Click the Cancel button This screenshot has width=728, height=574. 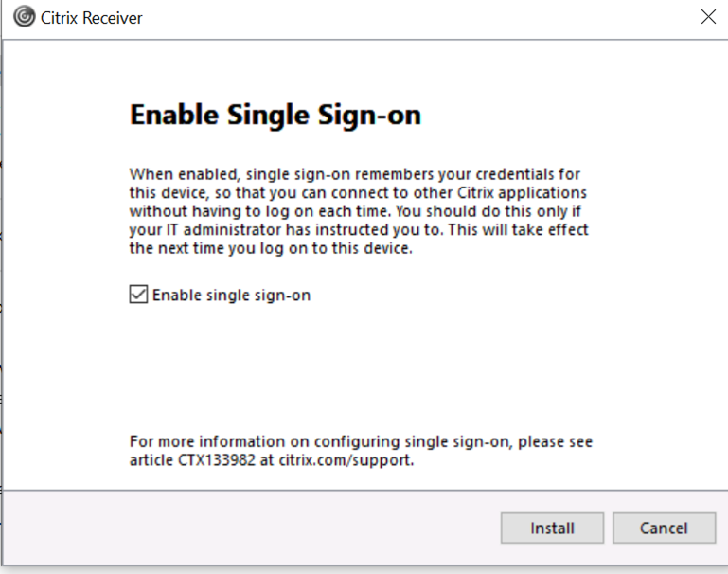664,528
